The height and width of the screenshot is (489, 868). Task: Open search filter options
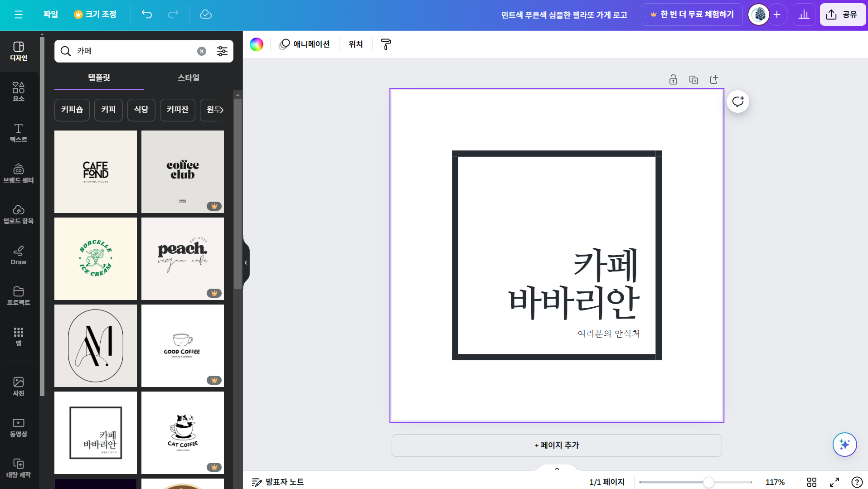(222, 51)
